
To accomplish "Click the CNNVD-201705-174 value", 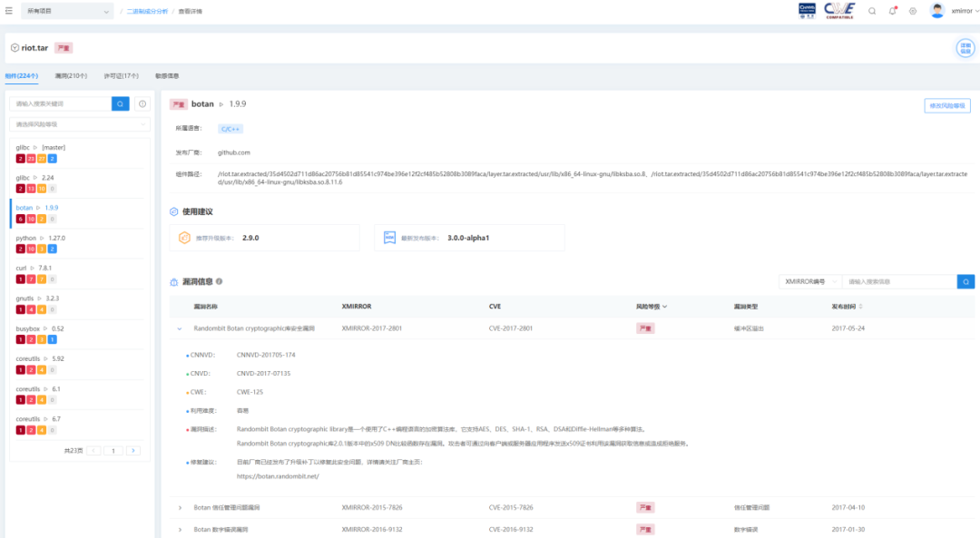I will (x=266, y=355).
